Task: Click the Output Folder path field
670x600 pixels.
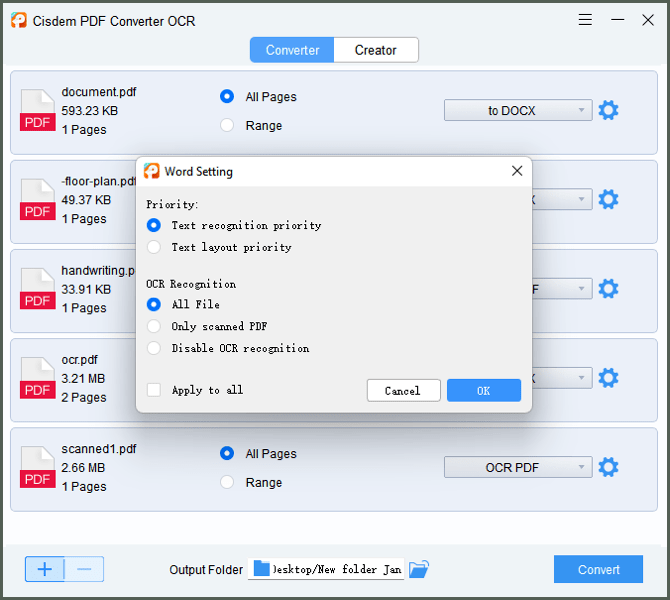Action: [x=326, y=569]
